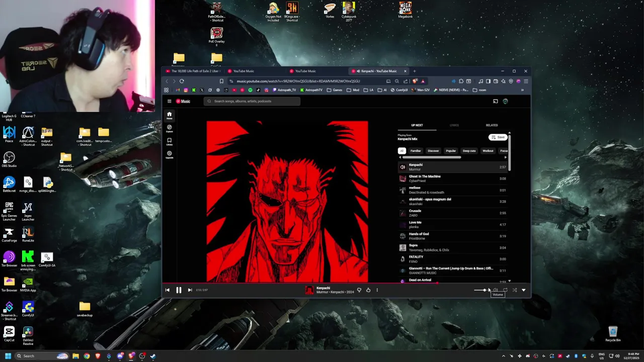Click the browser address bar URL
Image resolution: width=644 pixels, height=362 pixels.
coord(298,81)
